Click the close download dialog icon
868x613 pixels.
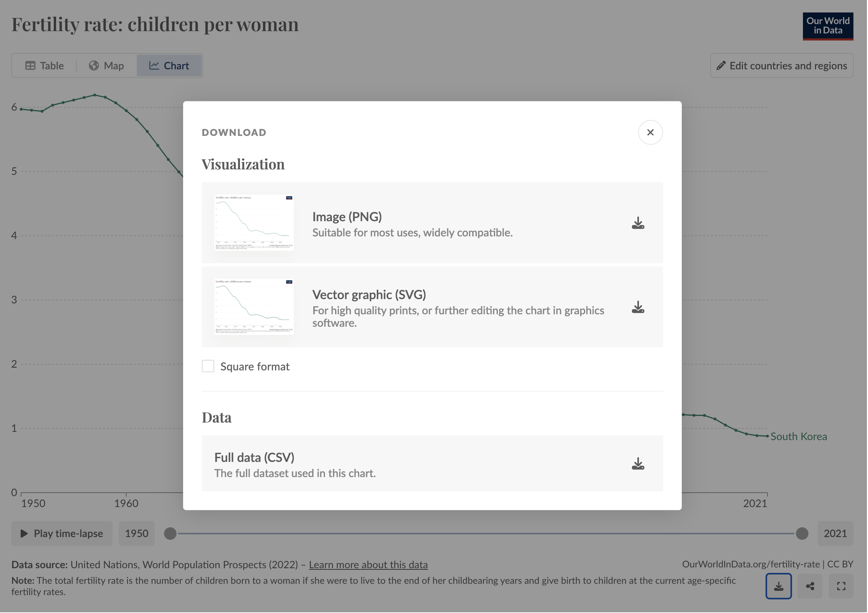(x=650, y=132)
